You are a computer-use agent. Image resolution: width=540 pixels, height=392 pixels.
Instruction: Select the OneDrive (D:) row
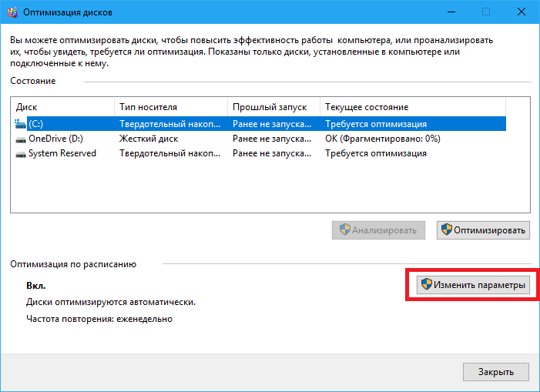(x=259, y=139)
